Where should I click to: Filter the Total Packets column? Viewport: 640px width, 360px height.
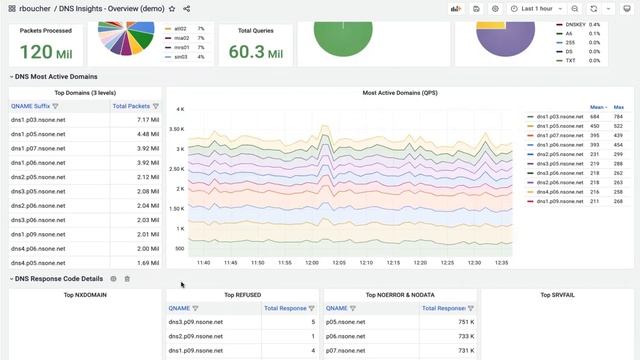(x=156, y=106)
